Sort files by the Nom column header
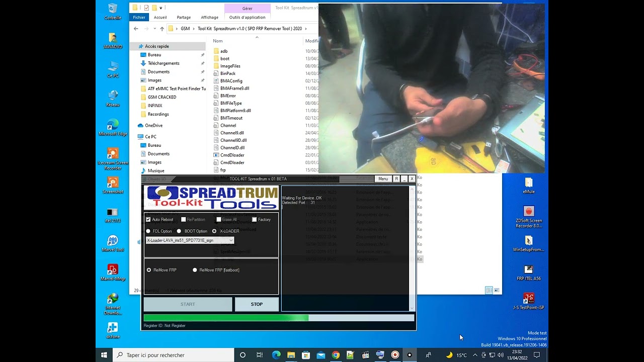This screenshot has height=362, width=644. coord(218,41)
